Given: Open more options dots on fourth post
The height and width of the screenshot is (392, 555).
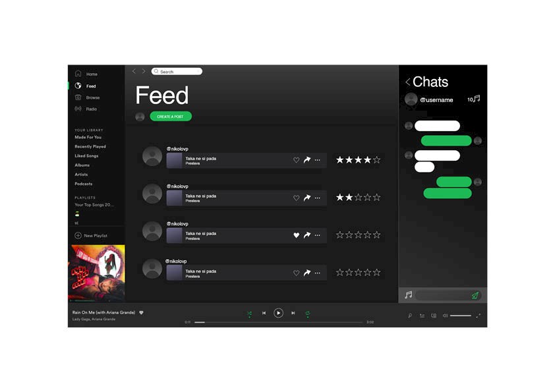Looking at the screenshot, I should (x=318, y=273).
